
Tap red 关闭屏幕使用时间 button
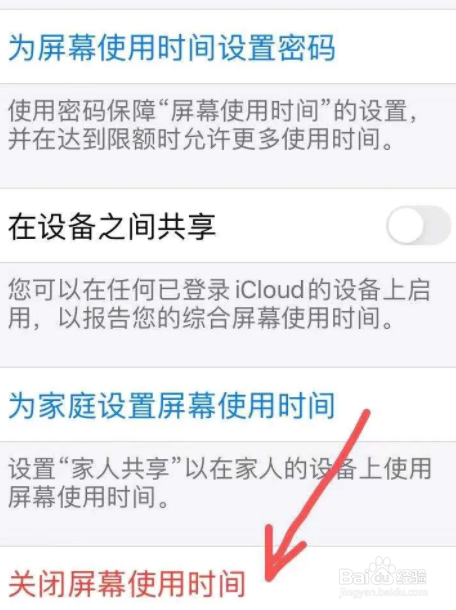pyautogui.click(x=127, y=583)
